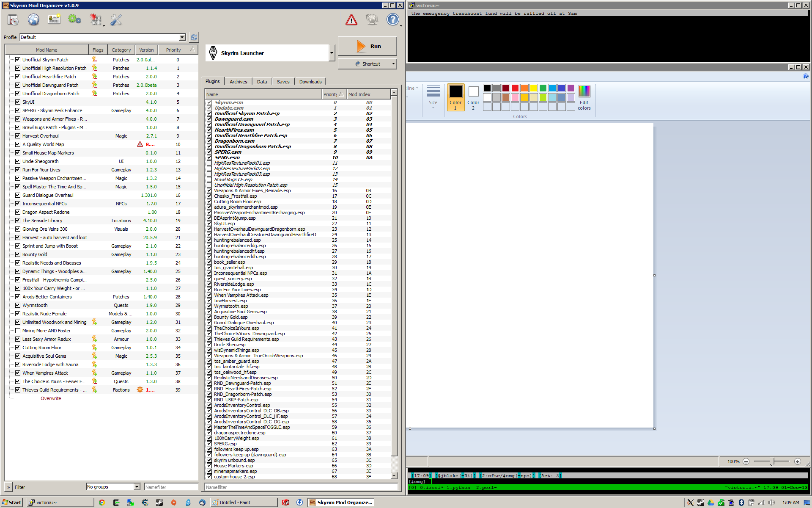Uncheck Harvest Overhaul mod

pos(18,136)
